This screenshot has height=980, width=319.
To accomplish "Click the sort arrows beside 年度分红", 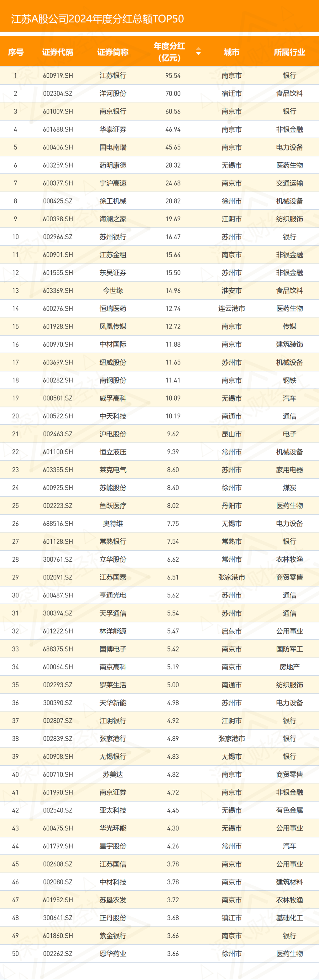I will 198,51.
